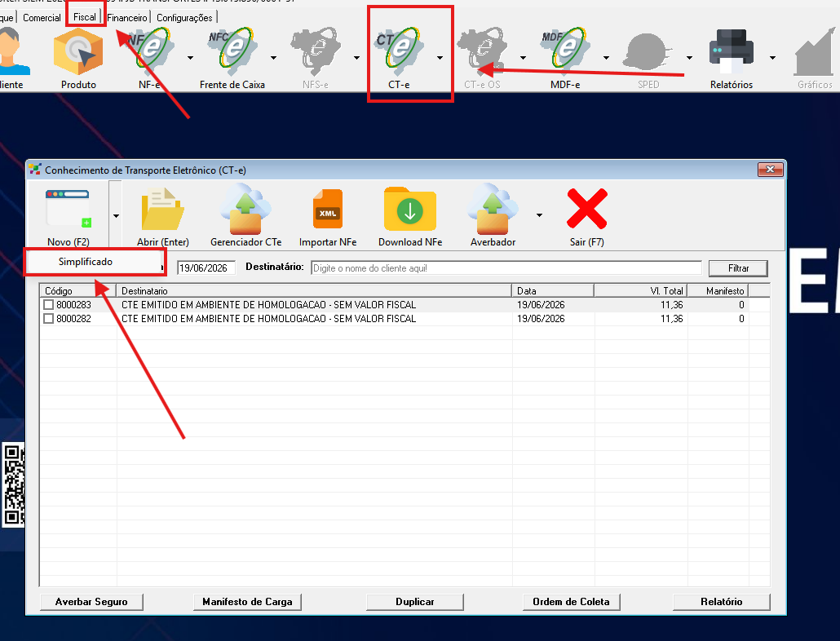Sort by Destinatario column header

pos(315,291)
